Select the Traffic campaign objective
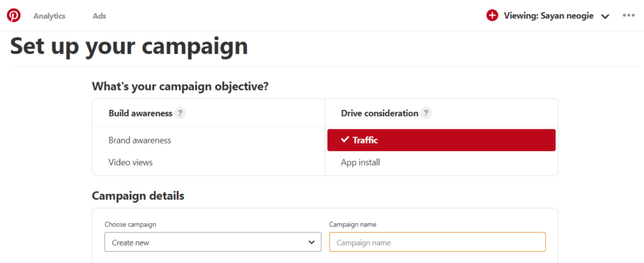The height and width of the screenshot is (263, 644). [441, 140]
